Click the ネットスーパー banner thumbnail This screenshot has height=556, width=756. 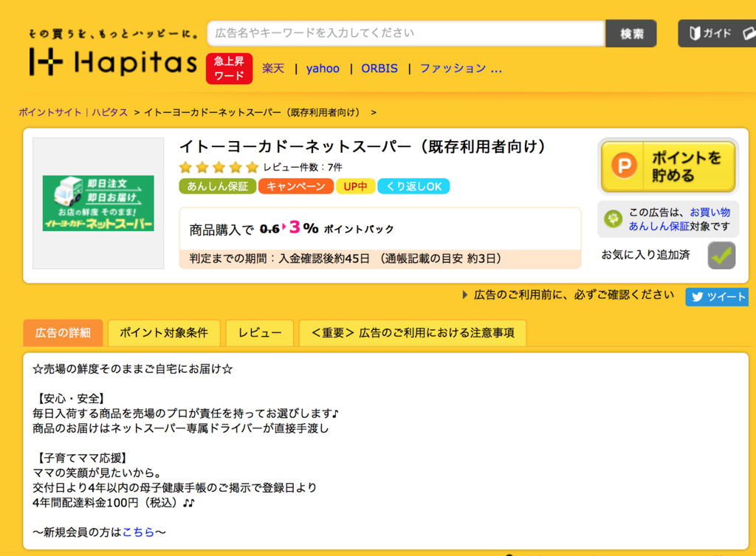click(x=98, y=203)
